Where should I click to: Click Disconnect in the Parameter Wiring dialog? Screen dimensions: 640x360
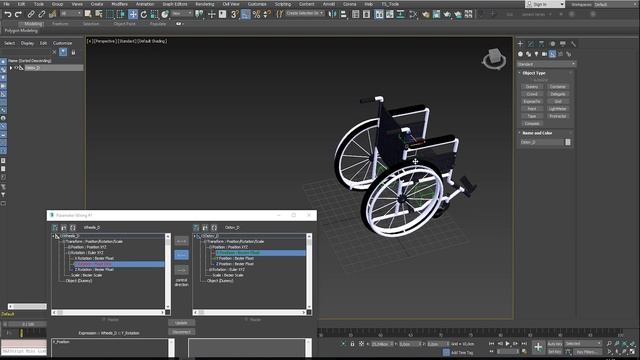tap(181, 332)
